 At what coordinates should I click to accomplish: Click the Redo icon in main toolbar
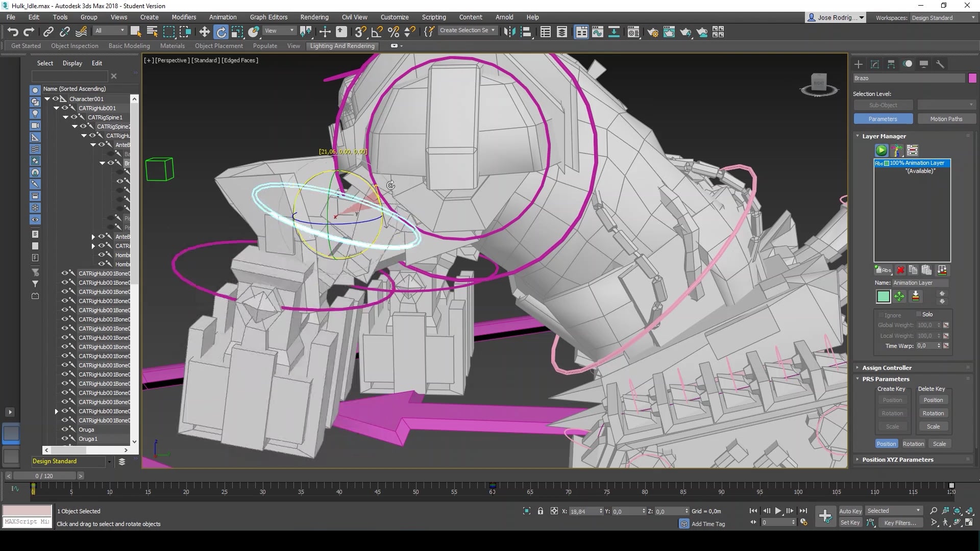29,32
